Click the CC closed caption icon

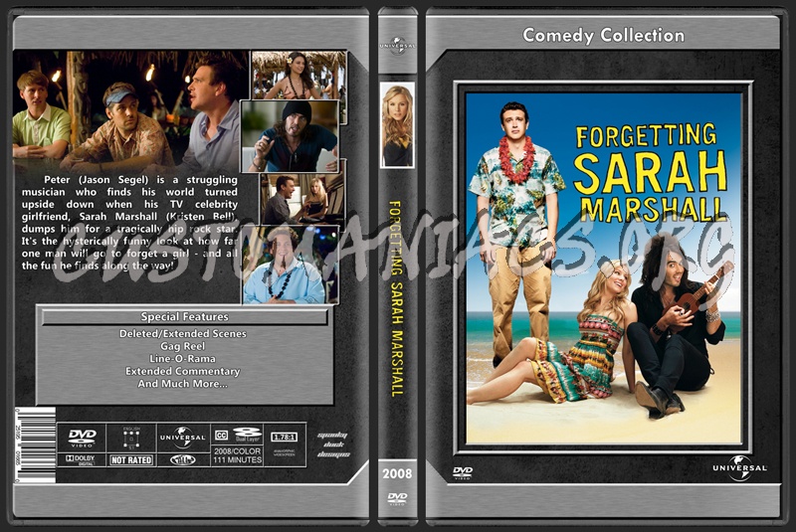[221, 435]
